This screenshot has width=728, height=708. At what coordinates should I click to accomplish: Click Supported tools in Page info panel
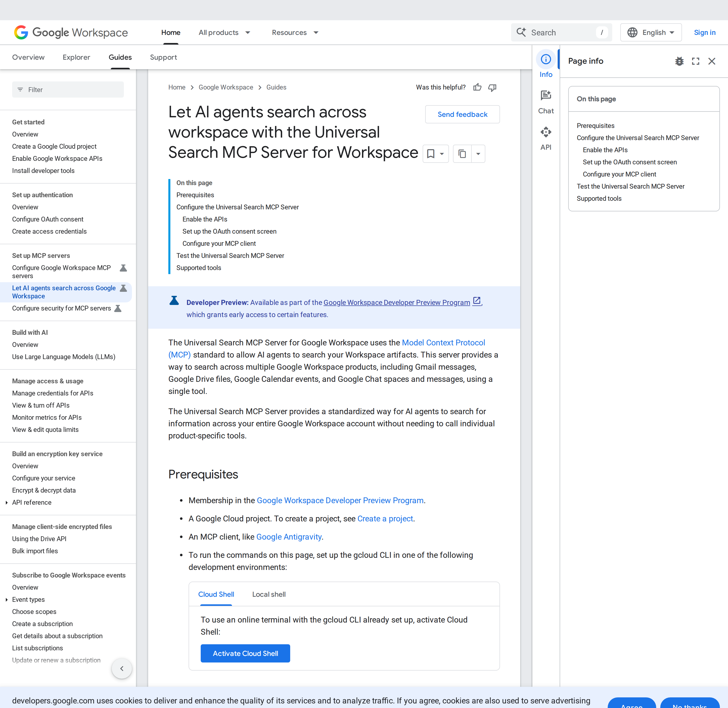[599, 198]
